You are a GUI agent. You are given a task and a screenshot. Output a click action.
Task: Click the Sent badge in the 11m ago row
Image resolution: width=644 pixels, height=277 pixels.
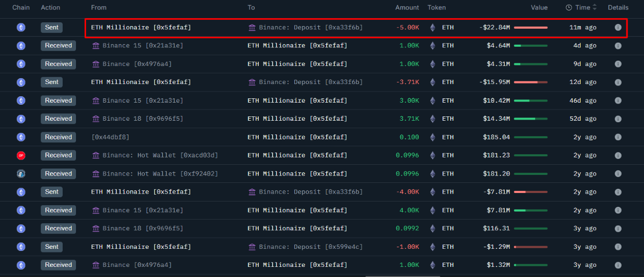pyautogui.click(x=52, y=28)
